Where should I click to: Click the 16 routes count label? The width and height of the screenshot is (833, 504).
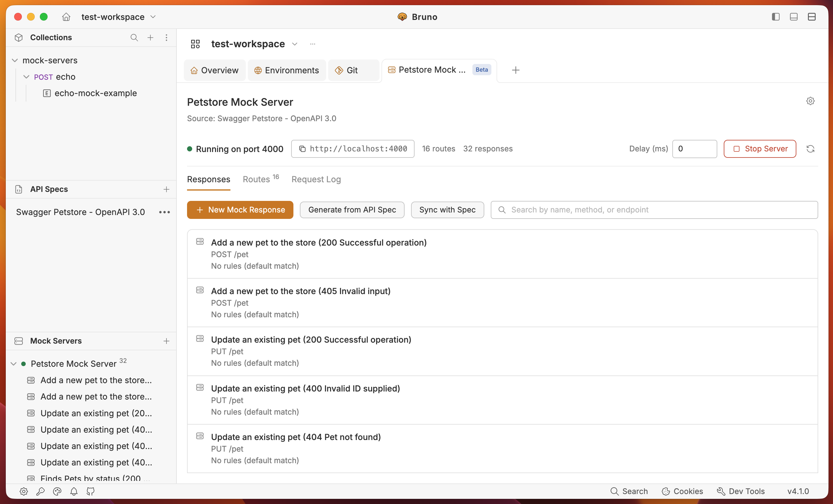(x=438, y=149)
